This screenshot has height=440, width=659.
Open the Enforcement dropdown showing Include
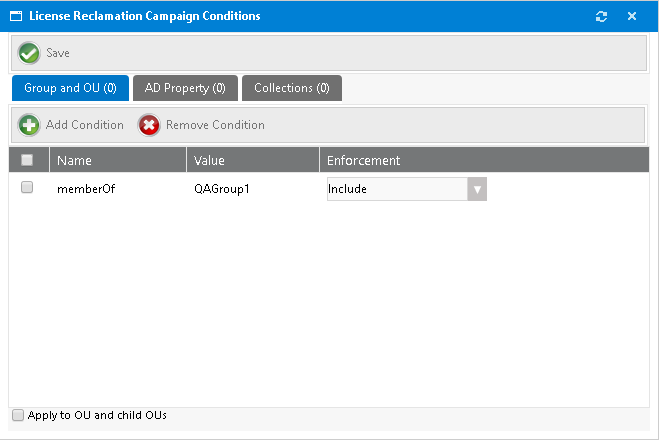(397, 189)
